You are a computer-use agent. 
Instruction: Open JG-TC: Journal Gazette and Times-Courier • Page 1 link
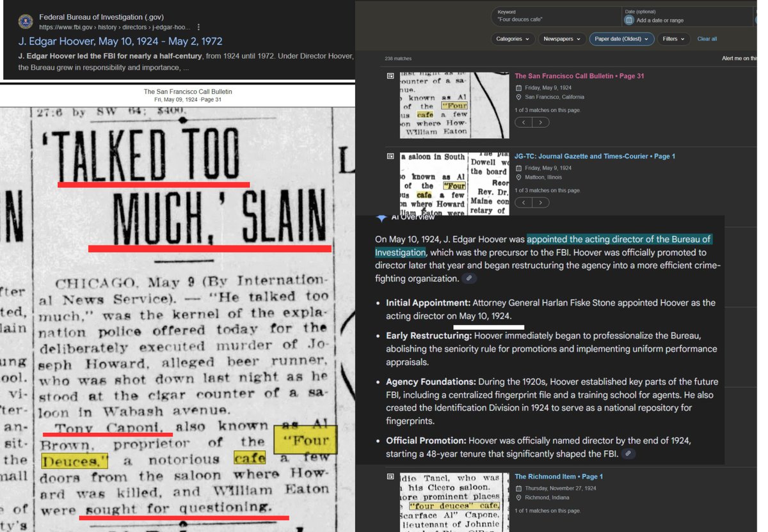[x=595, y=156]
